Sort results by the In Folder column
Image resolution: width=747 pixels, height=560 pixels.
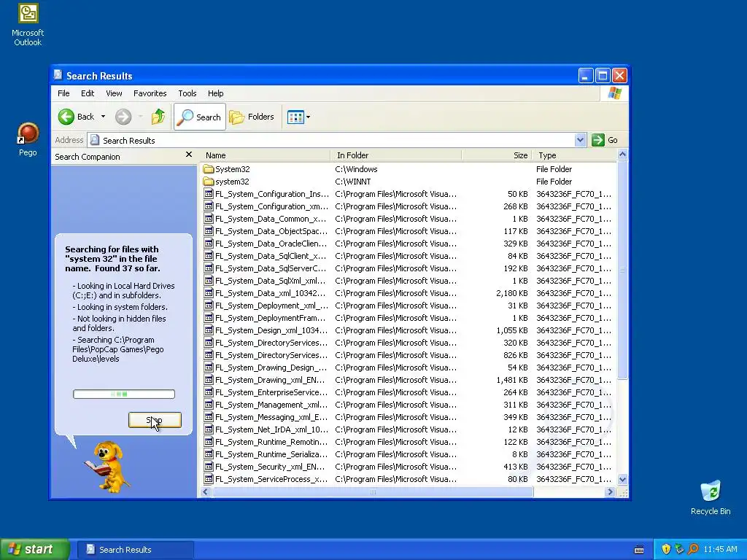(396, 155)
